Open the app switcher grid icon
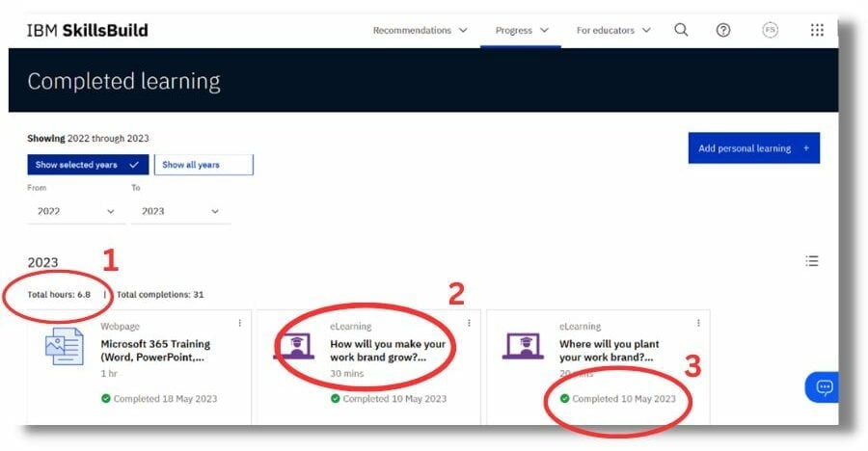The image size is (868, 451). click(817, 30)
